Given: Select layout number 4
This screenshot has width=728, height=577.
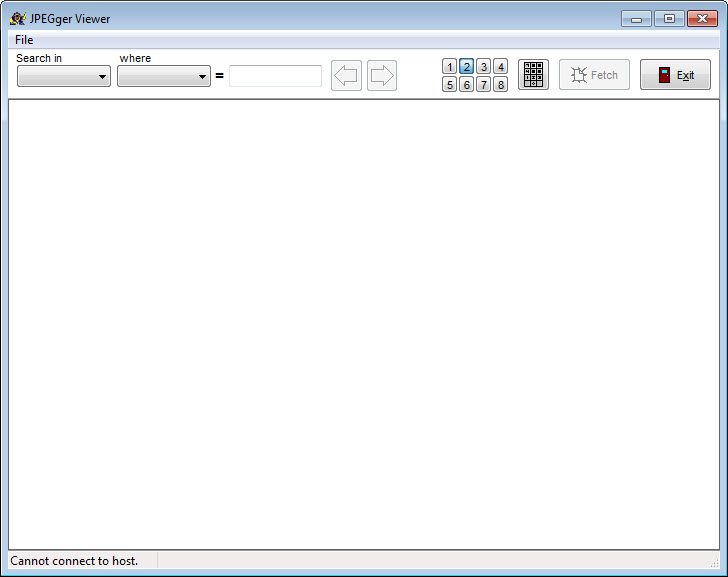Looking at the screenshot, I should coord(500,67).
